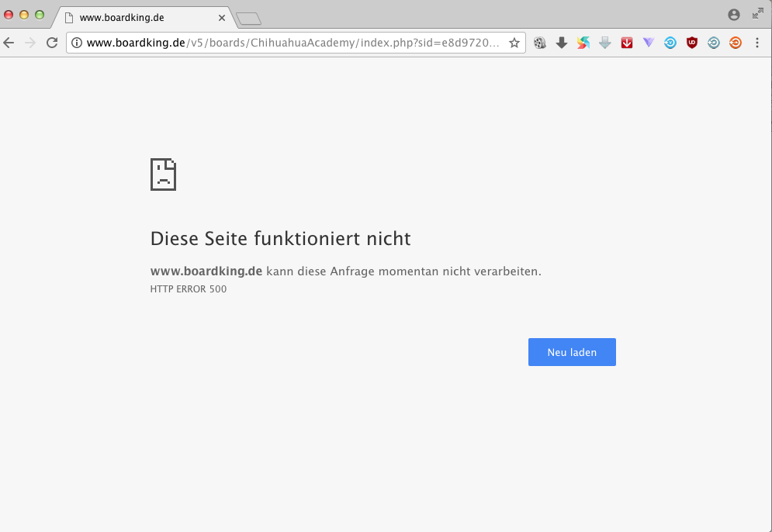
Task: Click the gray-blue circular arrow extension
Action: [x=713, y=43]
